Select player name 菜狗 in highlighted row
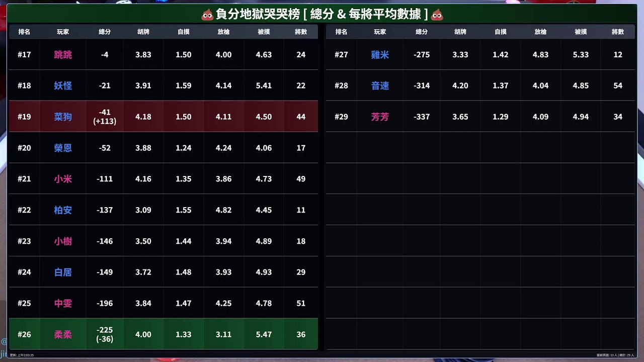This screenshot has width=644, height=362. pos(63,117)
